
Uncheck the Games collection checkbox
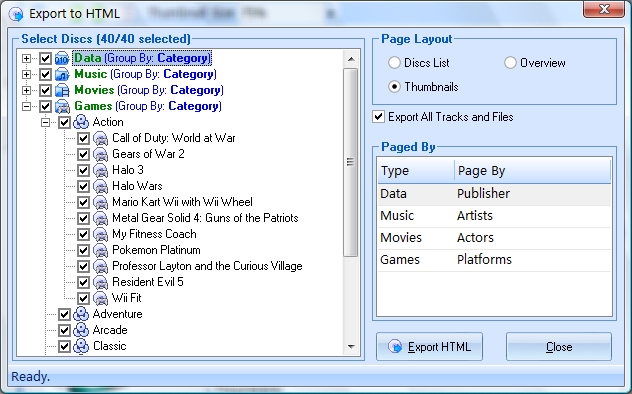45,106
